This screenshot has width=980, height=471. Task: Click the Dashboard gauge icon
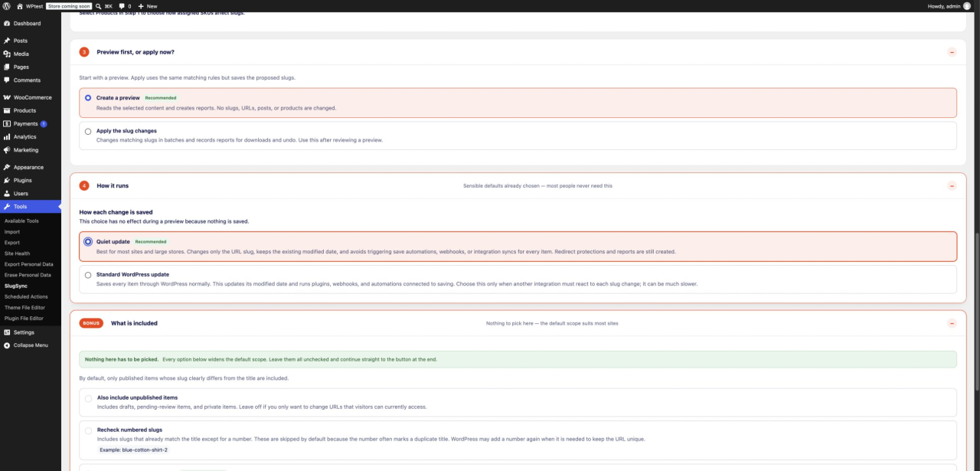[7, 24]
